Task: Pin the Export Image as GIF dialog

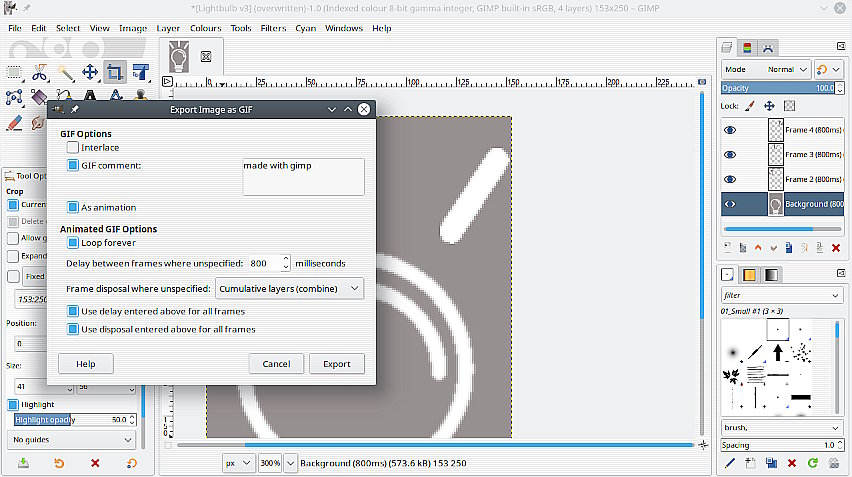Action: 74,109
